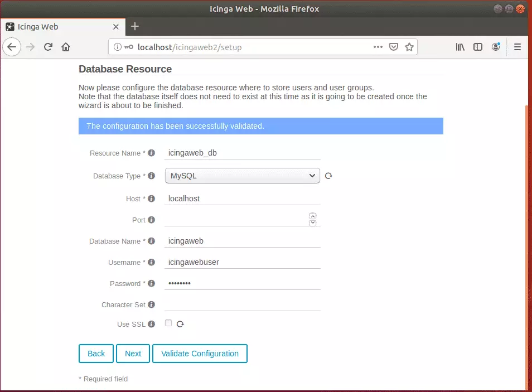Click the Resource Name input field

coord(242,153)
